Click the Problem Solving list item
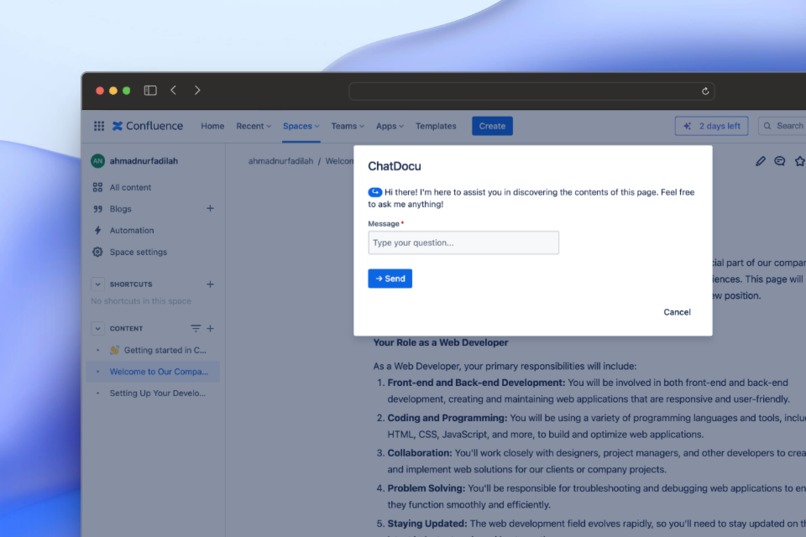The image size is (806, 537). pos(591,496)
